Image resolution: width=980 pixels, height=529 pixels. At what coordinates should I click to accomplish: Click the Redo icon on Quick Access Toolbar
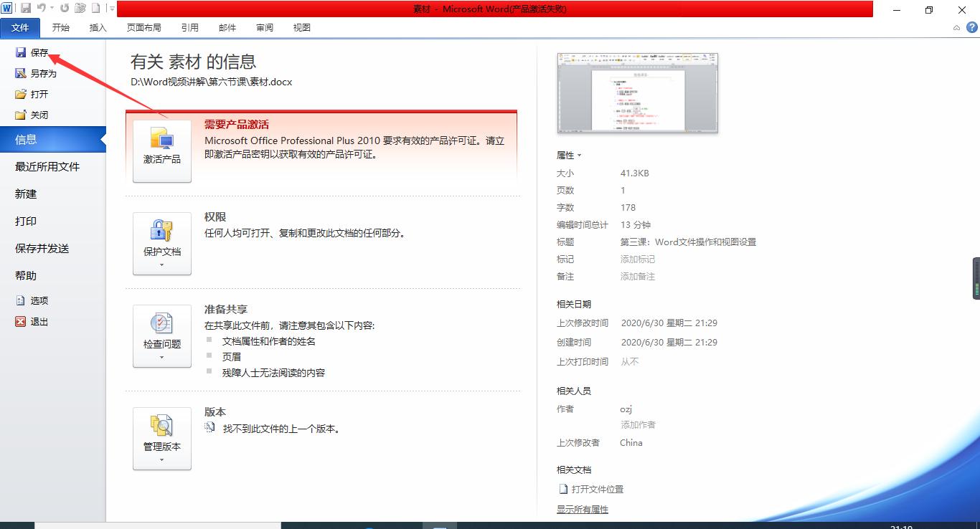point(64,8)
